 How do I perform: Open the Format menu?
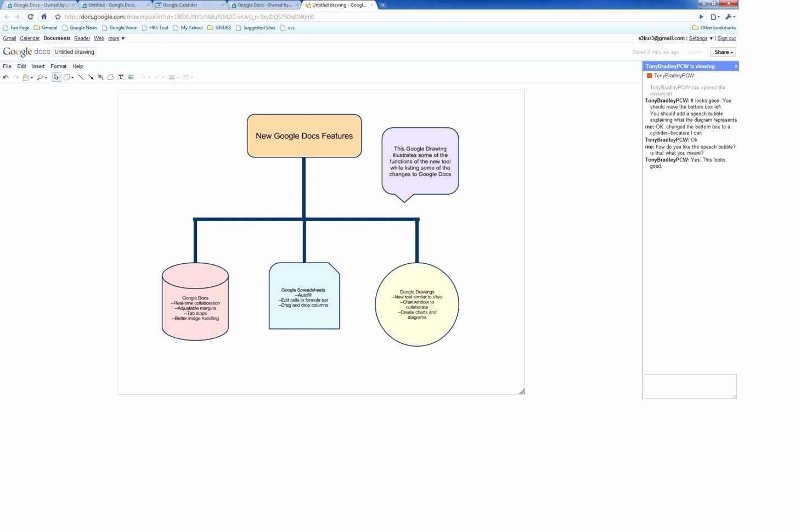point(58,66)
